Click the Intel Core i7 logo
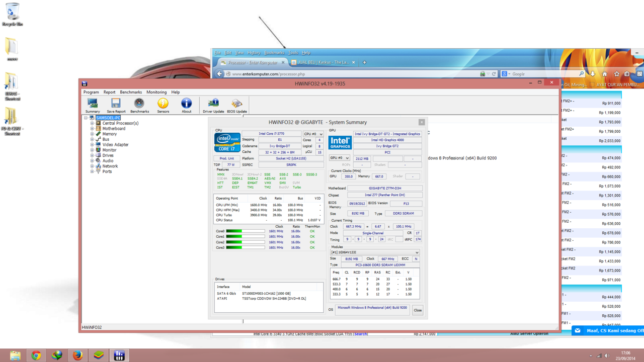 [227, 142]
